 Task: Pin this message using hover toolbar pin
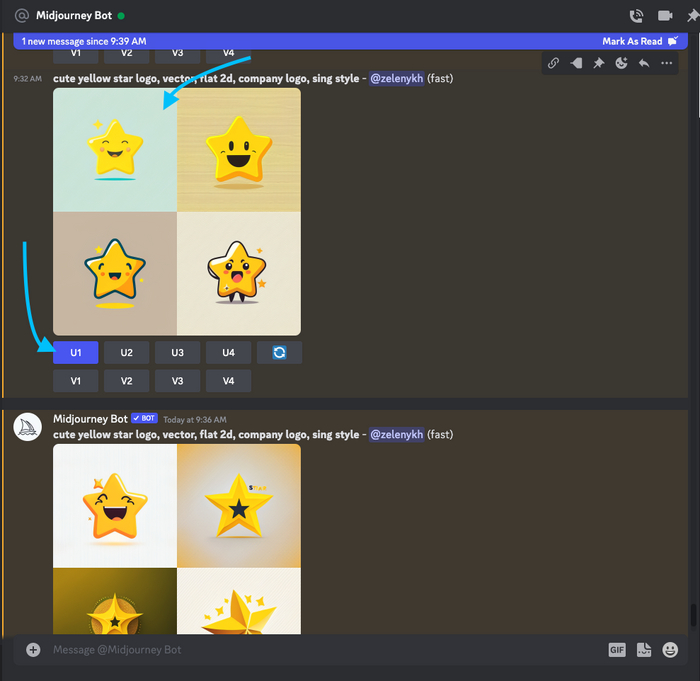point(599,63)
